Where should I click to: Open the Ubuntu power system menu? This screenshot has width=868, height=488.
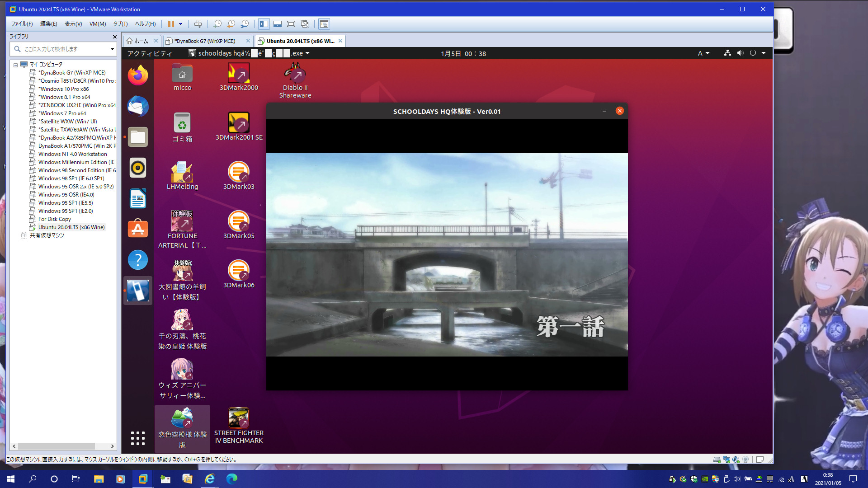758,53
